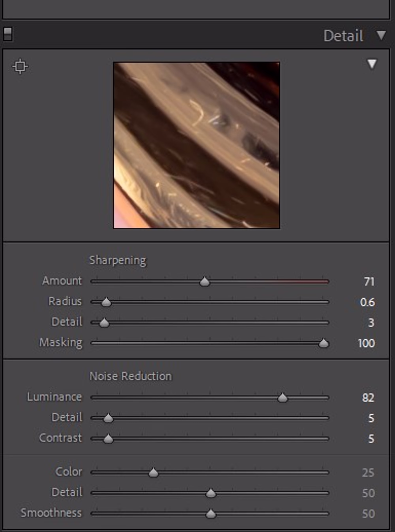Click the Sharpening Amount slider handle

click(205, 282)
